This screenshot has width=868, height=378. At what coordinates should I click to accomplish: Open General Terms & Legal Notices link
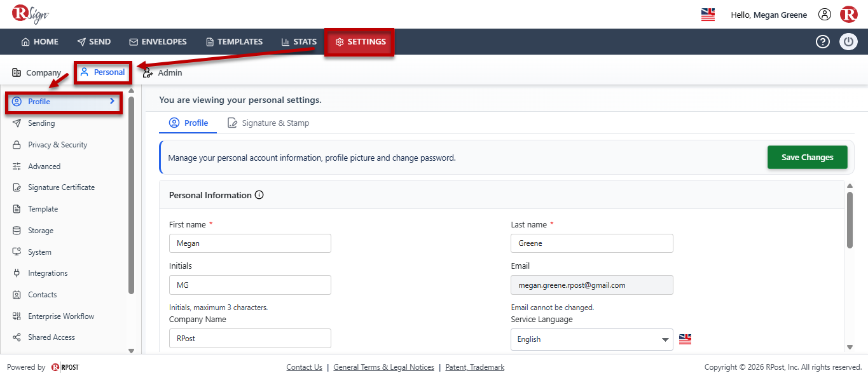(383, 367)
